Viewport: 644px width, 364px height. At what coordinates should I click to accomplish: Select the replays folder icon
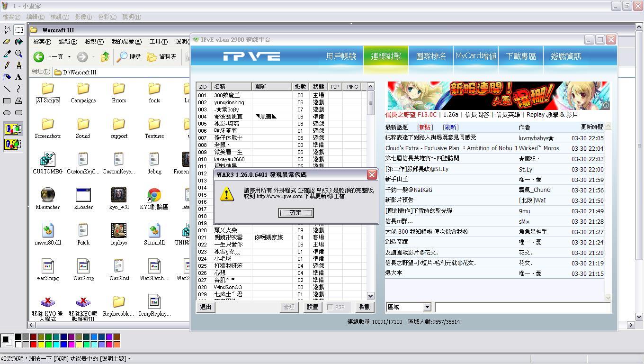click(119, 230)
